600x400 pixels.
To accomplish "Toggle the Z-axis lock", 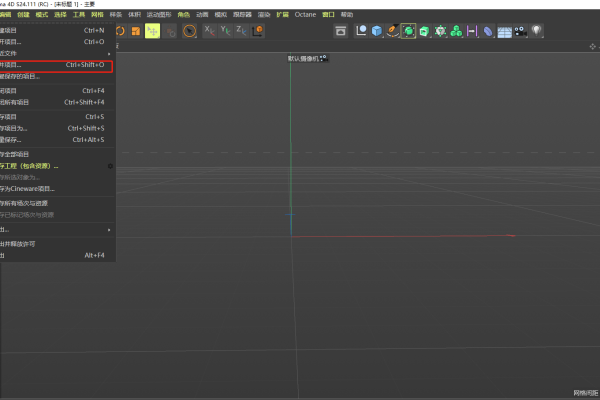I will 240,32.
